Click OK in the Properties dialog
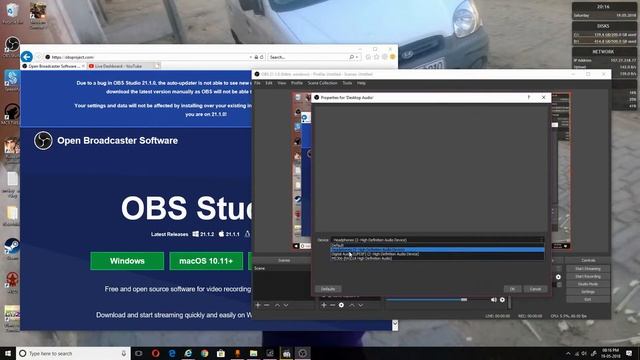 pyautogui.click(x=512, y=289)
